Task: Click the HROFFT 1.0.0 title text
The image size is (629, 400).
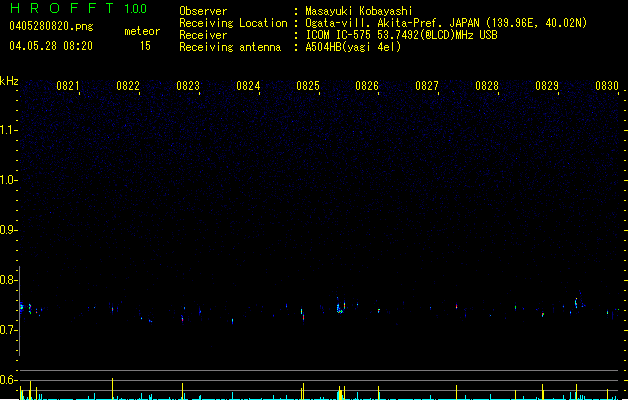Action: [78, 8]
